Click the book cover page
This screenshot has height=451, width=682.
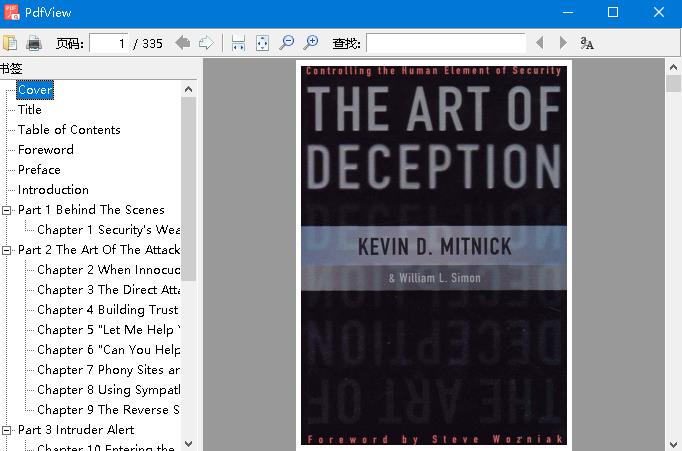tap(434, 255)
